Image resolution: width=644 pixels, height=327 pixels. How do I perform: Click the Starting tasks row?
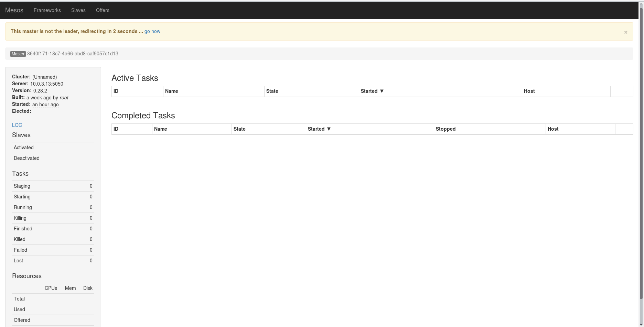click(x=53, y=197)
